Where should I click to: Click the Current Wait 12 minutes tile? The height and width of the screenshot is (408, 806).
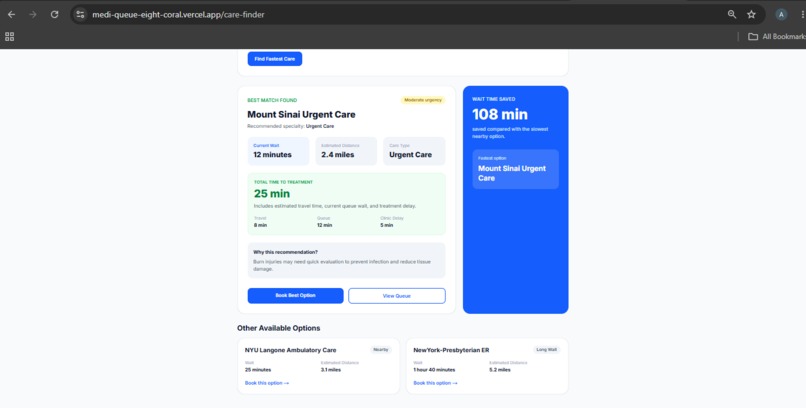[279, 151]
